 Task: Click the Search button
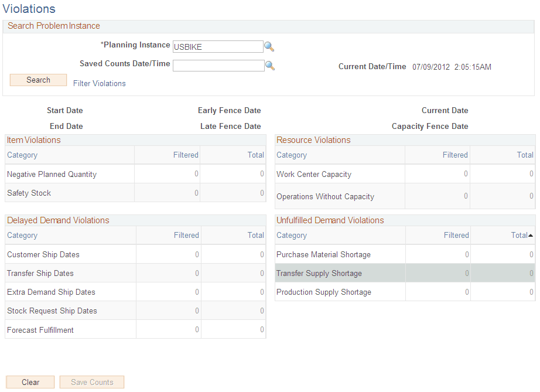[x=37, y=80]
